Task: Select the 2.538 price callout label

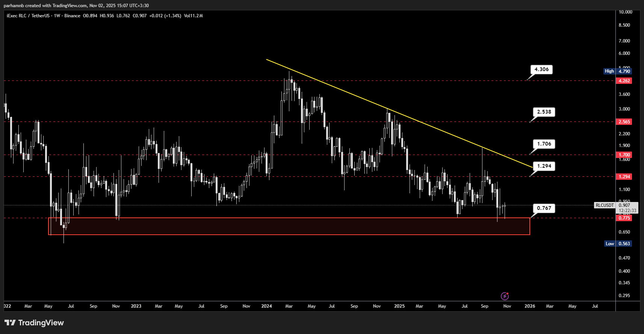Action: (544, 112)
